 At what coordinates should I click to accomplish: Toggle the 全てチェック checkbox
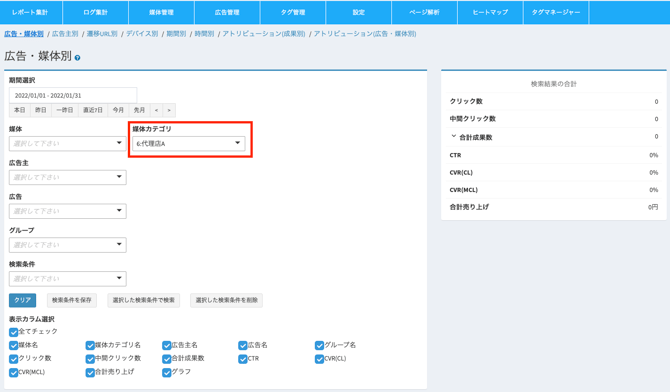tap(14, 332)
